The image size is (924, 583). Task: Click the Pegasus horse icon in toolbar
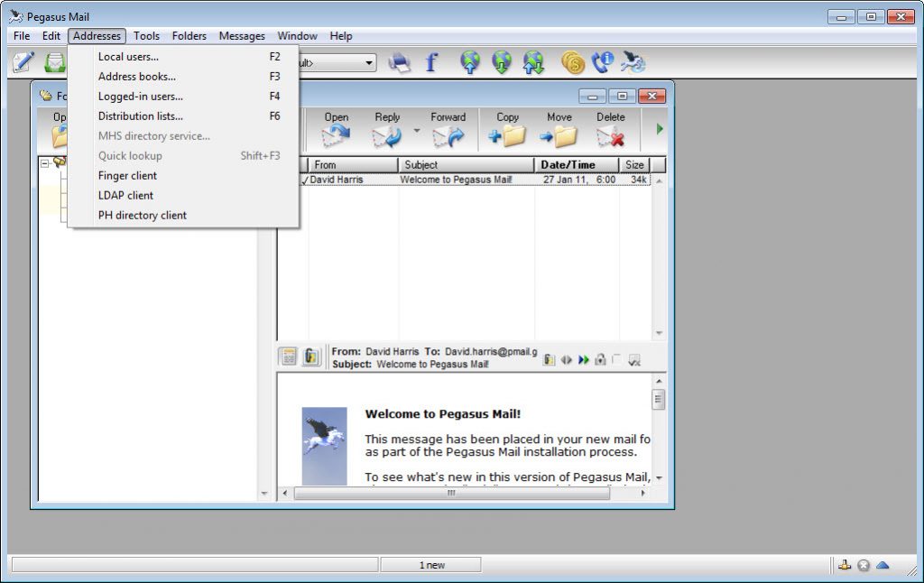633,62
